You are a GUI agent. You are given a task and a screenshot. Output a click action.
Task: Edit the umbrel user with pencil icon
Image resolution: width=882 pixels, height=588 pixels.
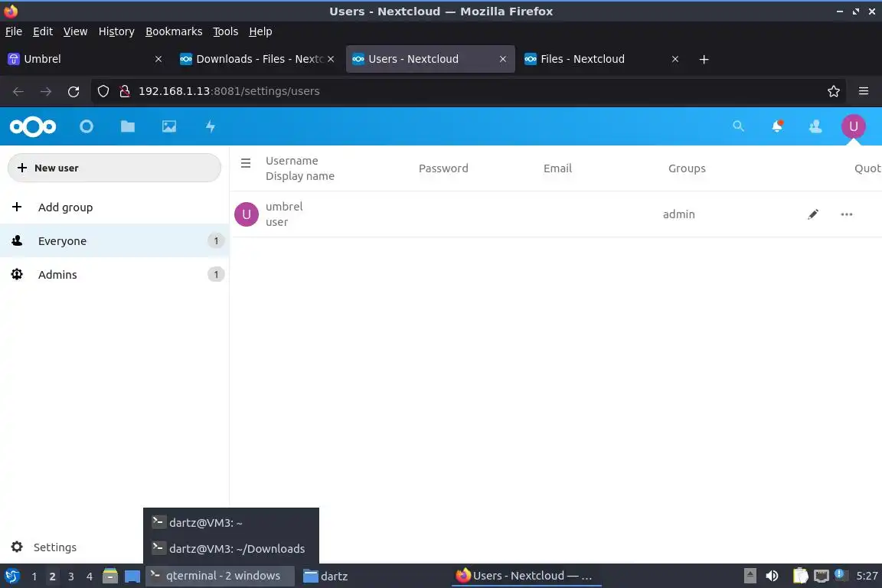[813, 214]
